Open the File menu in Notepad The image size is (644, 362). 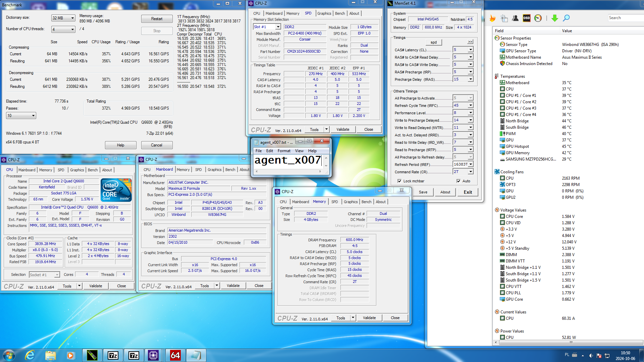(x=259, y=151)
